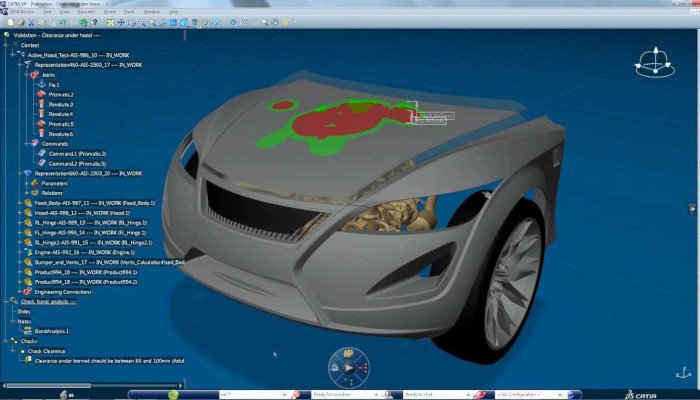Viewport: 700px width, 400px height.
Task: Expand the Hood-AIS-988_12 node
Action: [x=20, y=213]
